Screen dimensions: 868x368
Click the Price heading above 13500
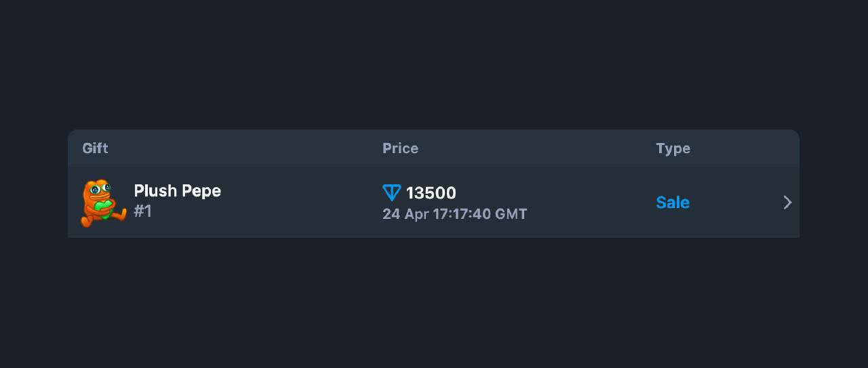click(400, 148)
